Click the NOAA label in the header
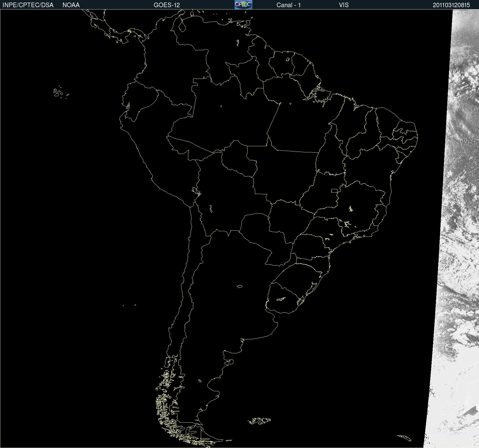Viewport: 479px width, 448px height. 71,5
